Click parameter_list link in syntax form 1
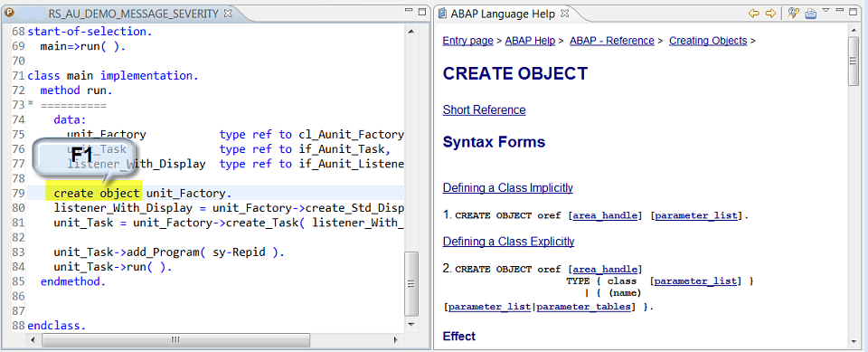 click(x=696, y=215)
